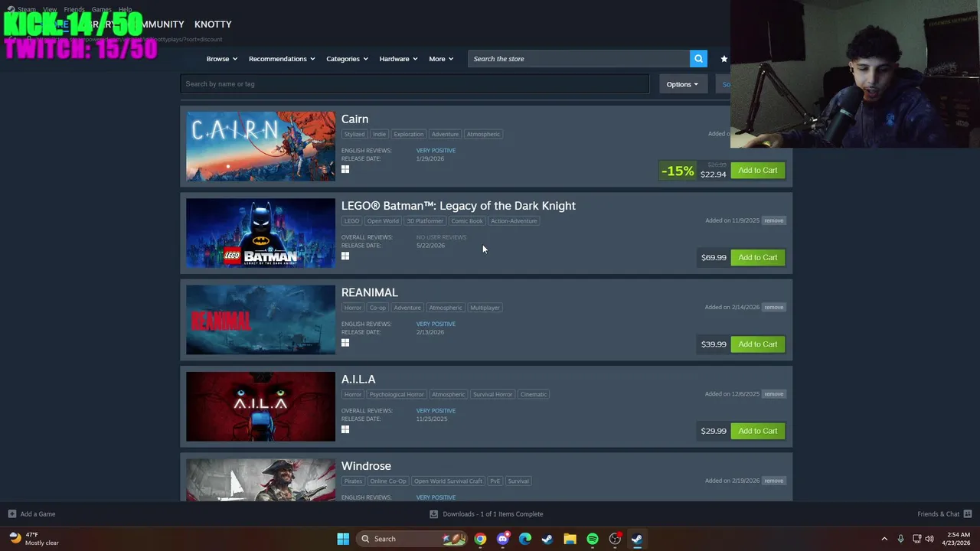Click the Windows platform icon under REANIMAL
The width and height of the screenshot is (980, 551).
(345, 343)
